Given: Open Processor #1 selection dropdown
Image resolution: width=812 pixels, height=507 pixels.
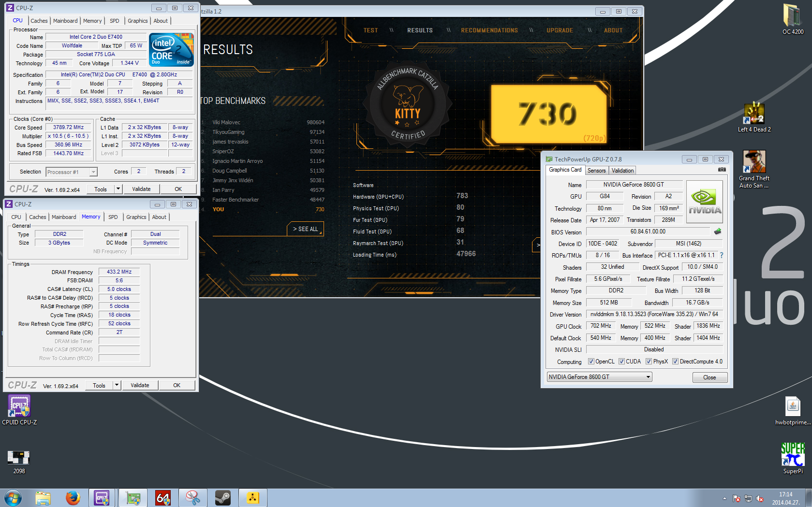Looking at the screenshot, I should tap(72, 172).
